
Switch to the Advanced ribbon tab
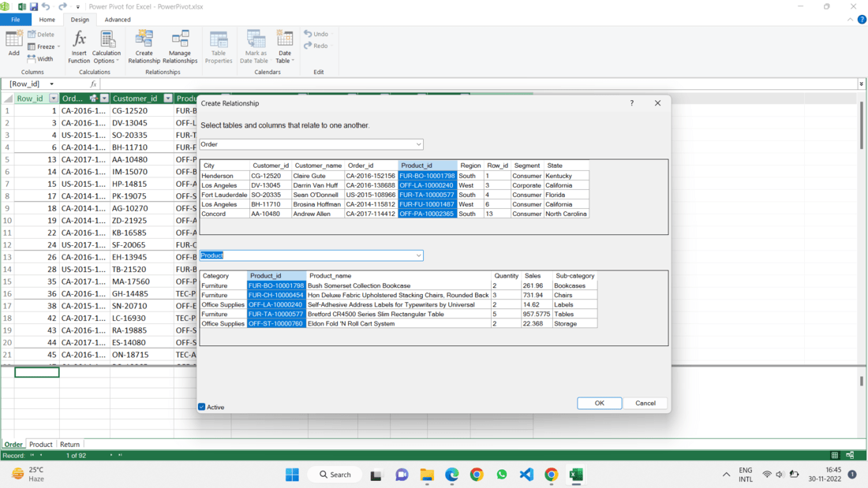point(118,20)
